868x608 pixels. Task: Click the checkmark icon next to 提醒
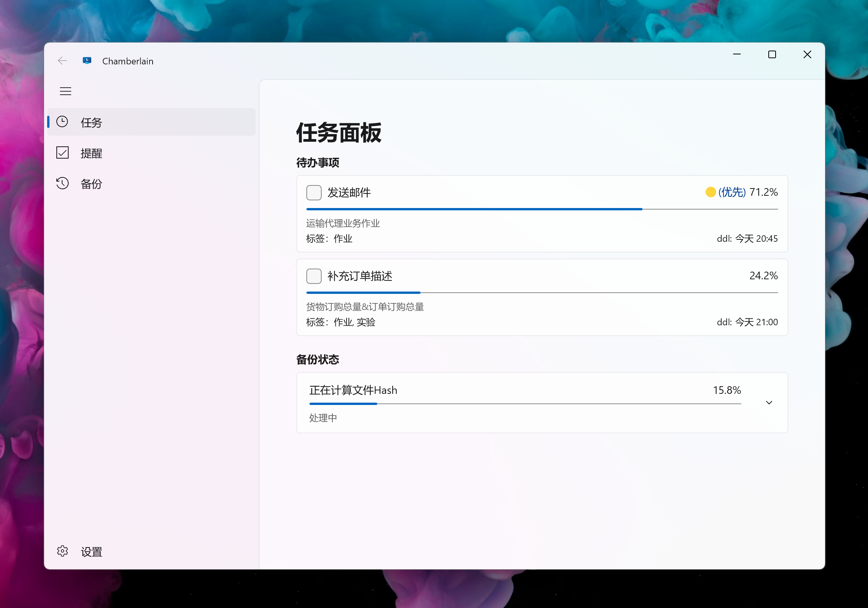(x=62, y=152)
